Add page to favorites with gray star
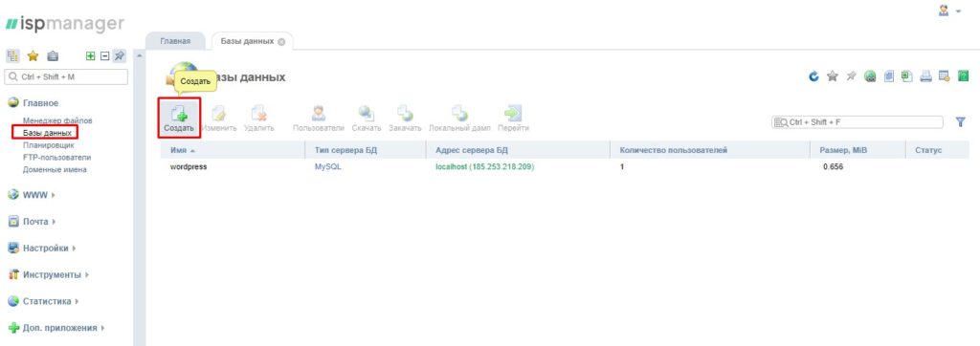This screenshot has height=346, width=980. point(833,76)
